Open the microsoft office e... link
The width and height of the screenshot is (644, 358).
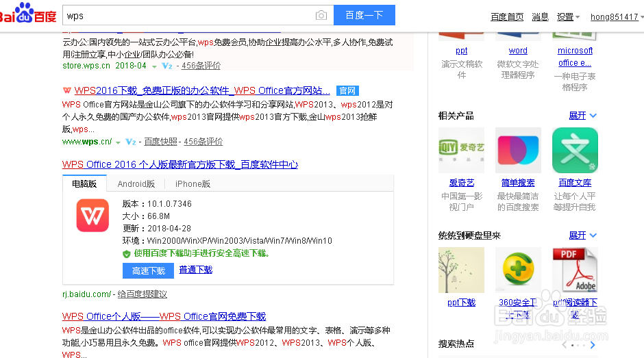pyautogui.click(x=575, y=57)
